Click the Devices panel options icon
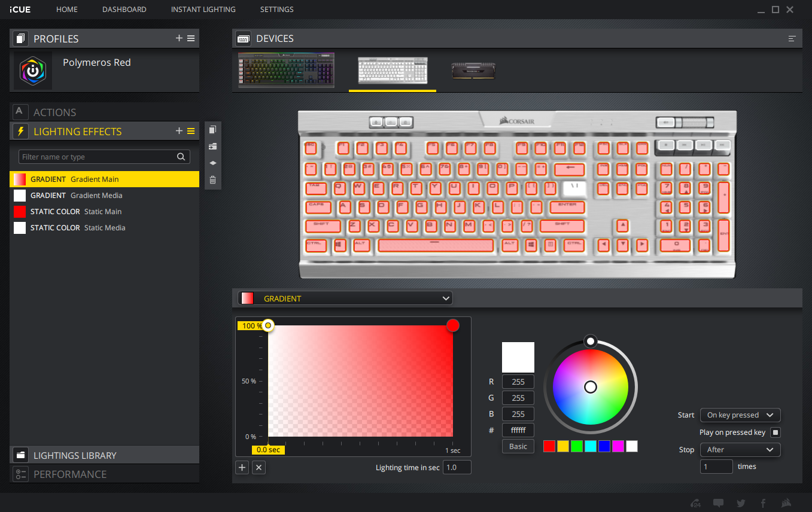The image size is (812, 512). [792, 38]
